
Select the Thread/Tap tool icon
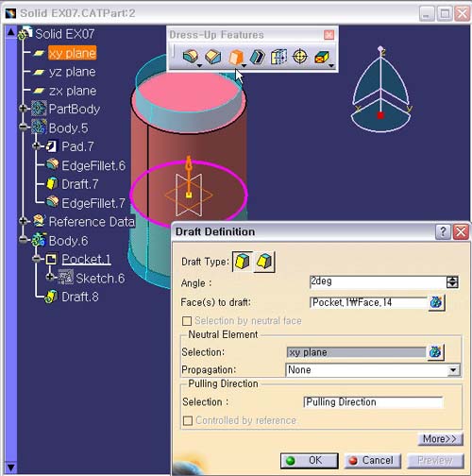pyautogui.click(x=300, y=57)
